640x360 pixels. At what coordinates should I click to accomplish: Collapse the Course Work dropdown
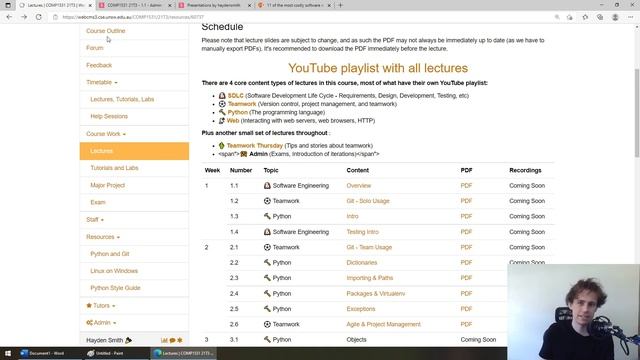(106, 134)
